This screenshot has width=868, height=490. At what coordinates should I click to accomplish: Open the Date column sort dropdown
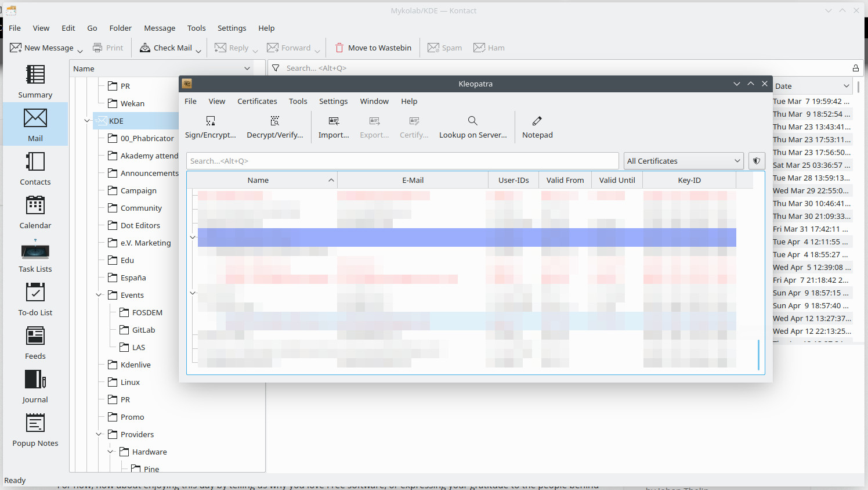[846, 86]
